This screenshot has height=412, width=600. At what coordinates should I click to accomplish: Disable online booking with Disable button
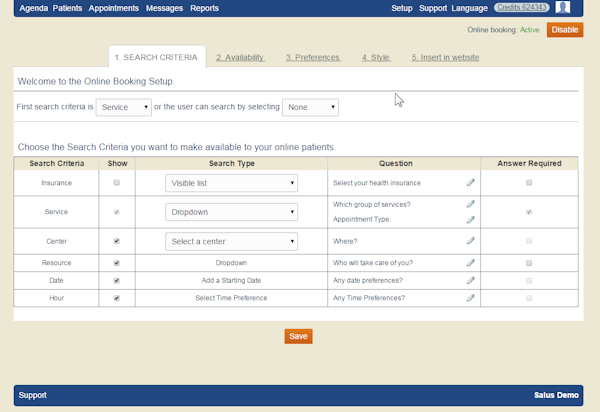click(565, 29)
